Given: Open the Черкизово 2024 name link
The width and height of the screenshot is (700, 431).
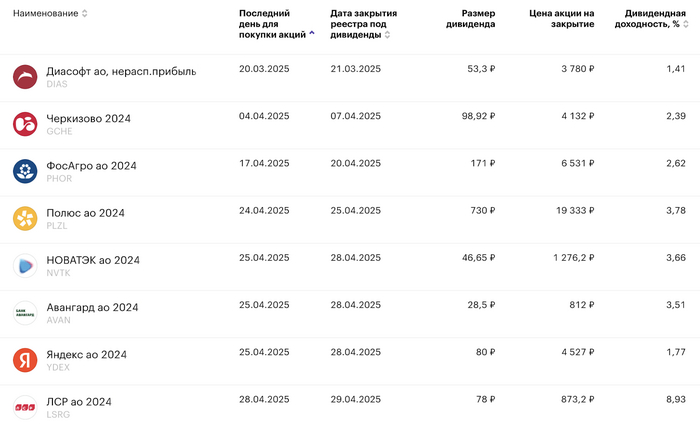Looking at the screenshot, I should pyautogui.click(x=88, y=119).
